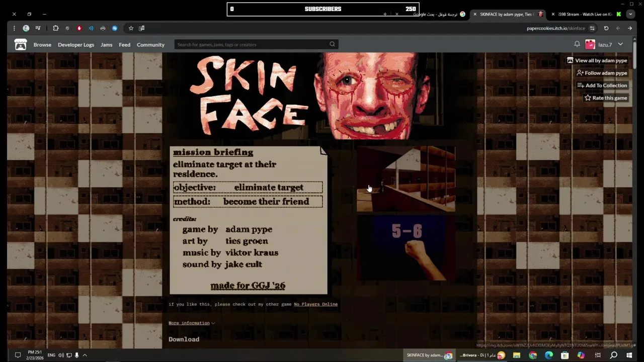Viewport: 644px width, 362px height.
Task: Open the notification center icon
Action: (x=18, y=355)
